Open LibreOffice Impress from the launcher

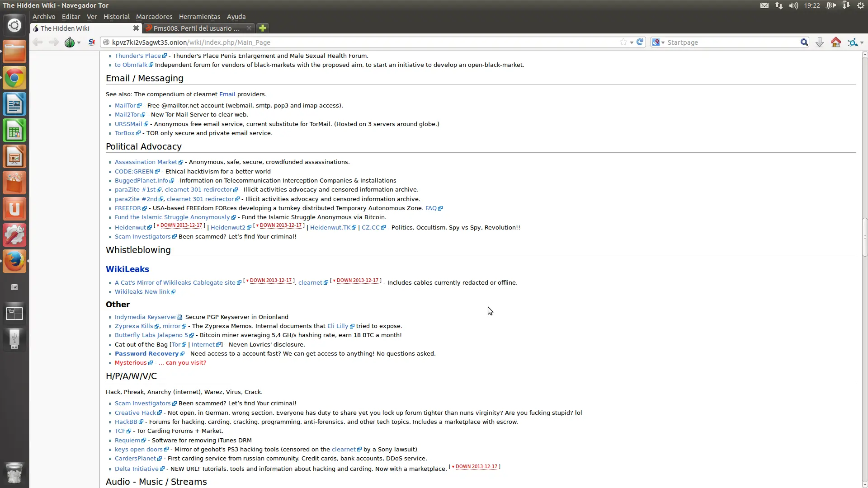pyautogui.click(x=14, y=156)
